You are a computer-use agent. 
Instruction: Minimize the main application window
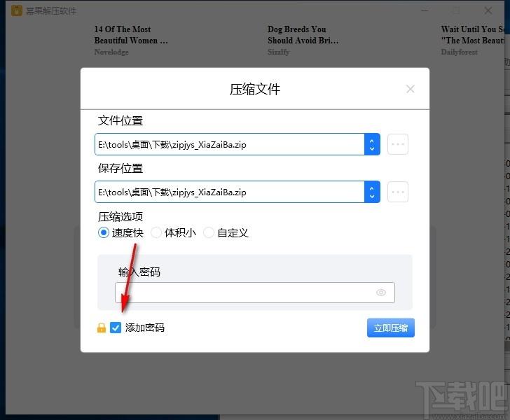click(425, 10)
